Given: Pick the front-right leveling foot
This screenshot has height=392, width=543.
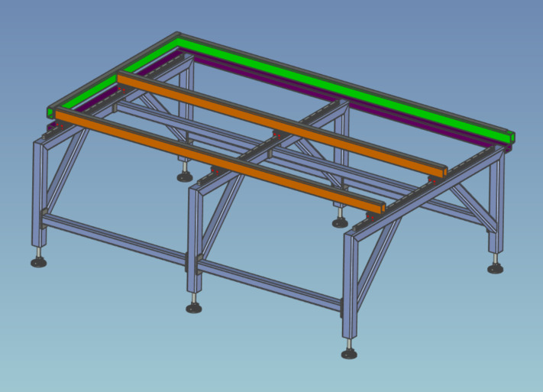Looking at the screenshot, I should tap(350, 355).
